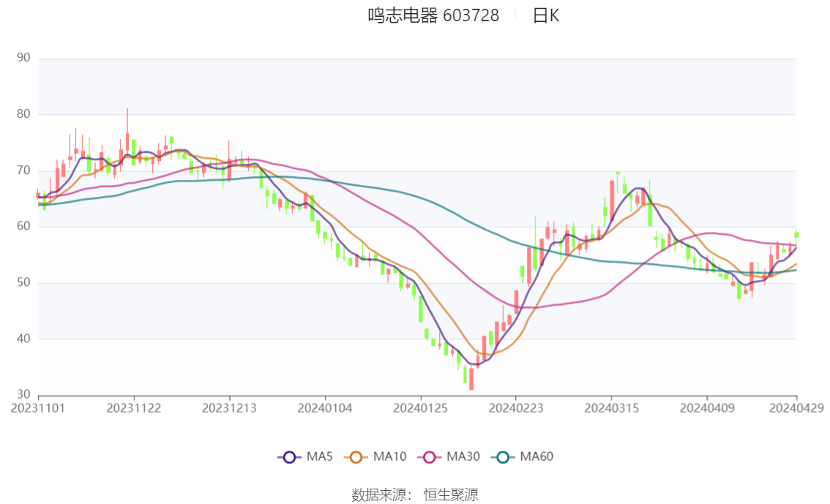This screenshot has height=504, width=830.
Task: Click y-axis value 90
Action: click(24, 58)
